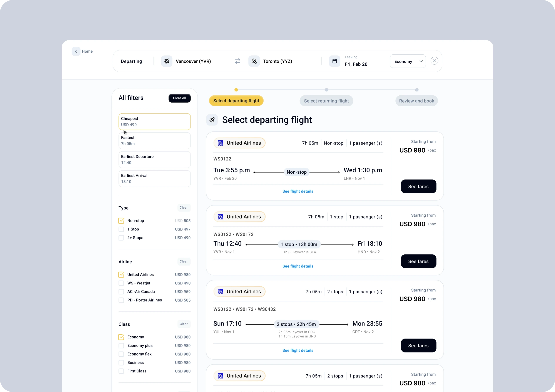Toggle the Economy class checkbox

pos(121,337)
